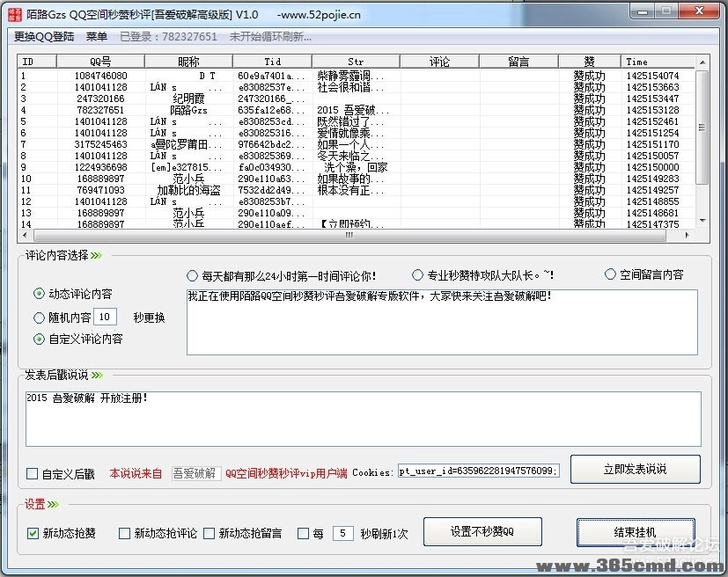Image resolution: width=728 pixels, height=577 pixels.
Task: Select the 专业秒赞特攻队大队长 comment option
Action: pyautogui.click(x=417, y=274)
